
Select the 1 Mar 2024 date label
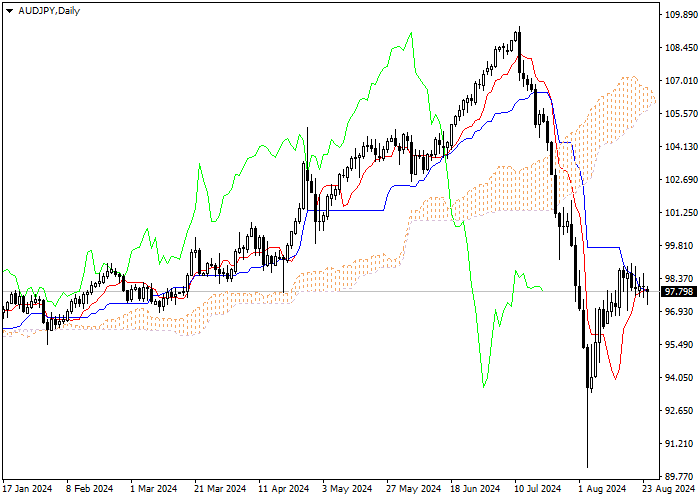(x=154, y=489)
